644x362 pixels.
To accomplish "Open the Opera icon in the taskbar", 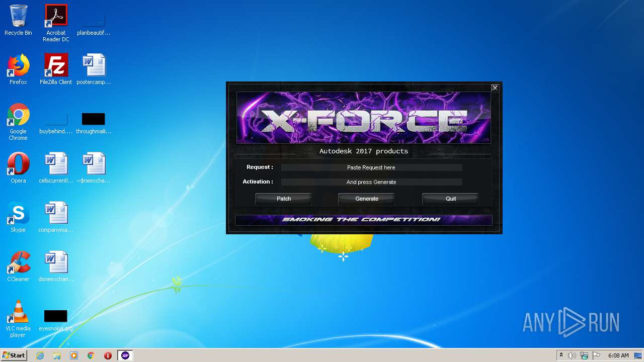I will [108, 355].
